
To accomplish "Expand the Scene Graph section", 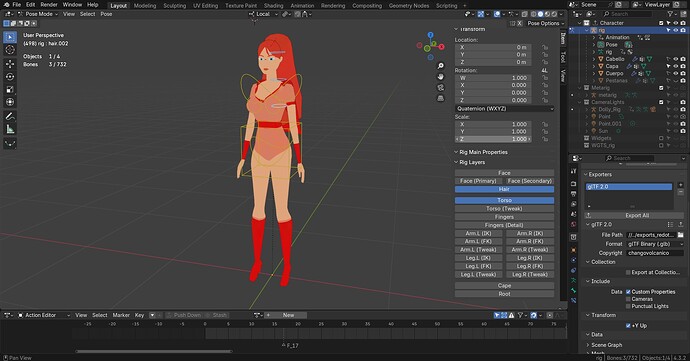I will [x=606, y=345].
